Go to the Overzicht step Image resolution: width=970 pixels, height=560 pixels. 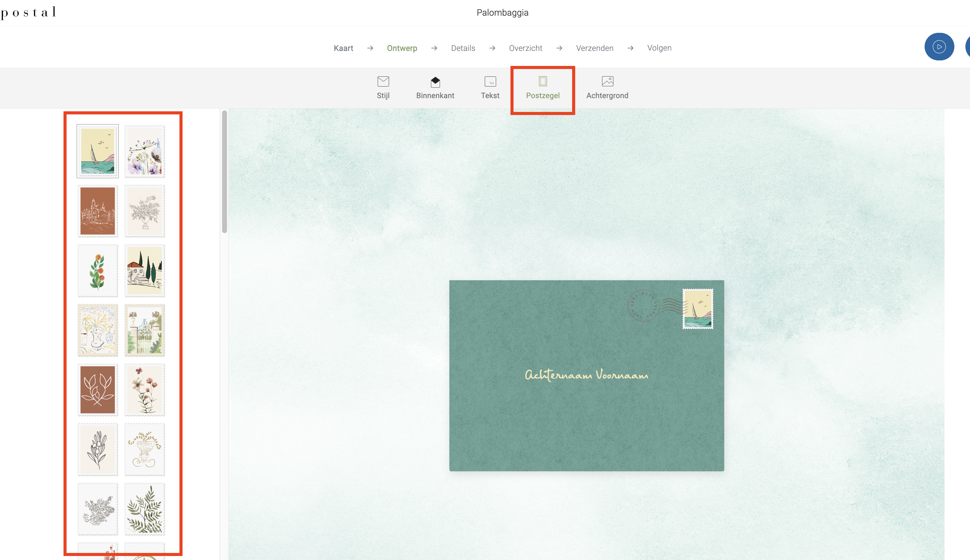click(525, 48)
